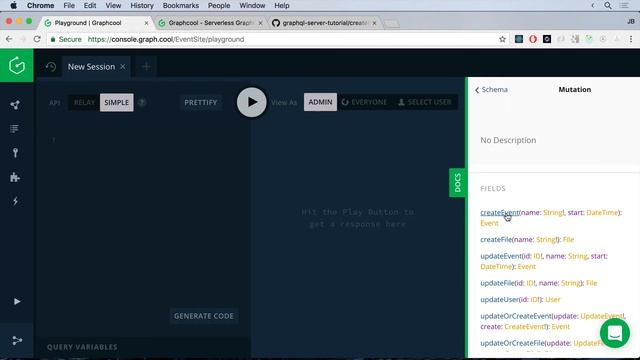Click the User return type of updateUser
The width and height of the screenshot is (640, 360).
pyautogui.click(x=553, y=299)
